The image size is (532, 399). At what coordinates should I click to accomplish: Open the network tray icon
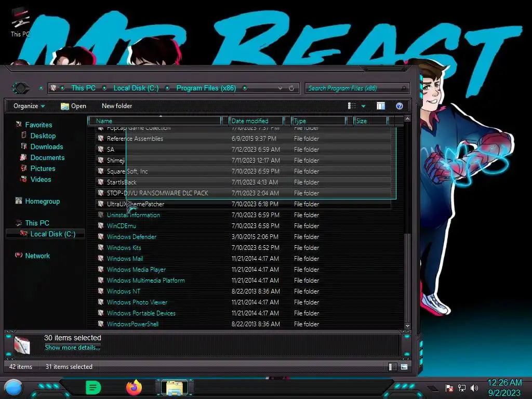[x=462, y=388]
